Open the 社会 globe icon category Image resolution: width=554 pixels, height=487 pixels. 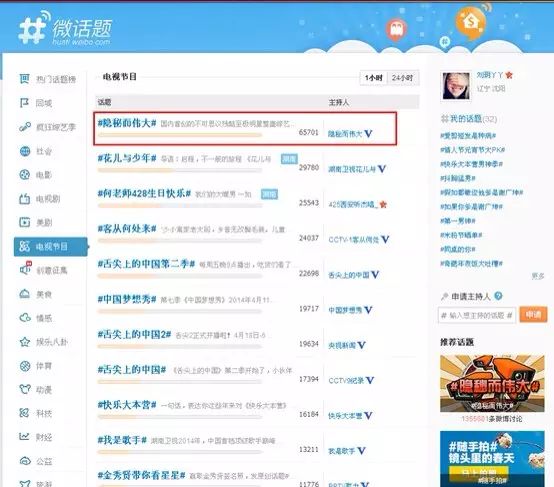[25, 151]
